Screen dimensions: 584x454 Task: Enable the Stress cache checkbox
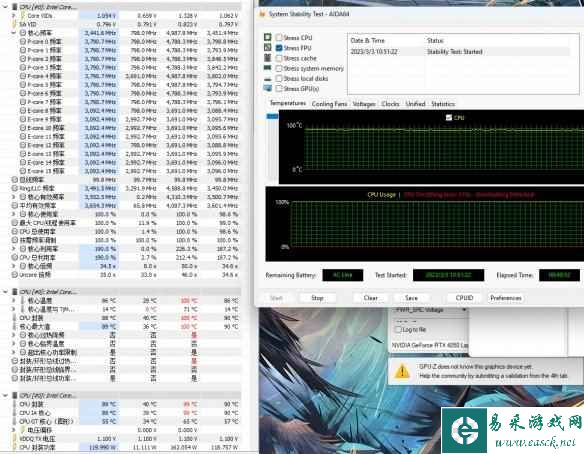pos(279,58)
